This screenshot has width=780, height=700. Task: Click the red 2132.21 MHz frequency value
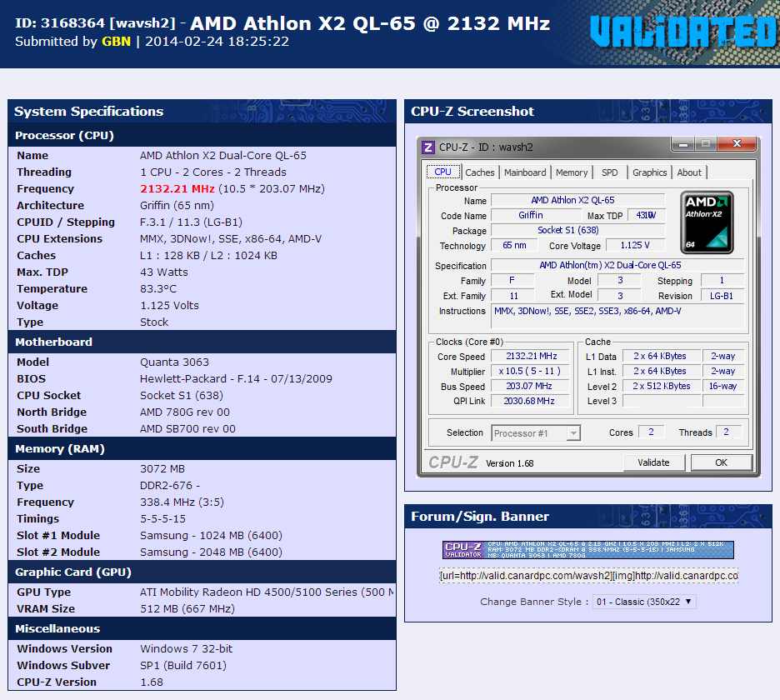pos(177,189)
